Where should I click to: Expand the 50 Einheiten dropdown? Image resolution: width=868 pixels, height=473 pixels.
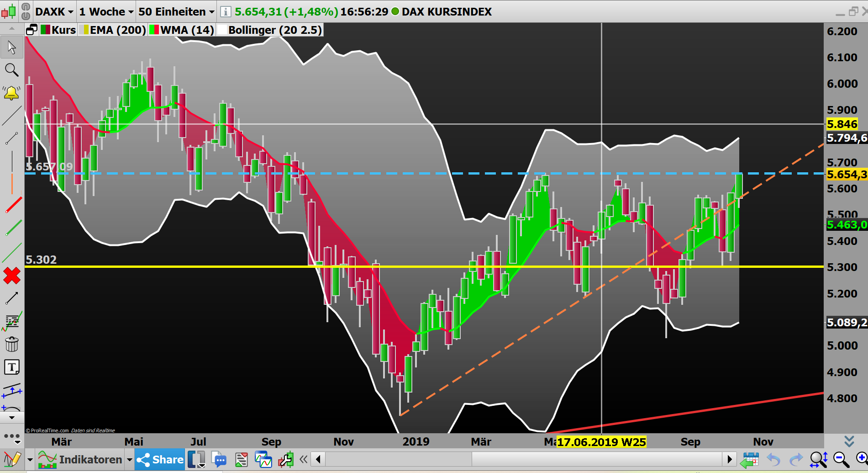176,11
